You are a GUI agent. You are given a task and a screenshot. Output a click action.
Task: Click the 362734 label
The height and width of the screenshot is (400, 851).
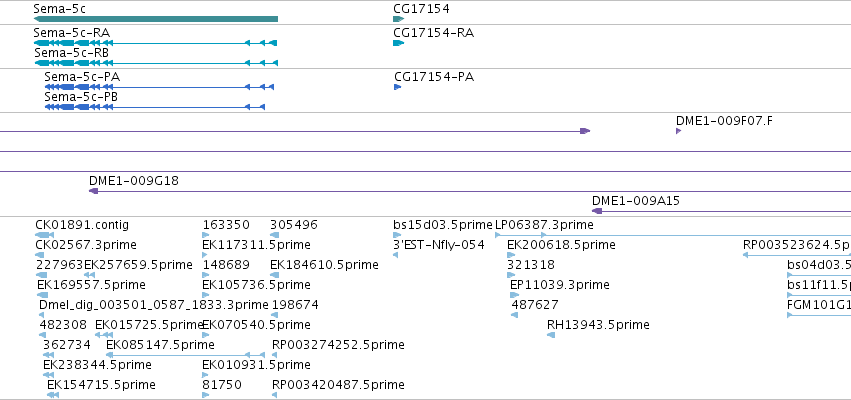tap(66, 345)
